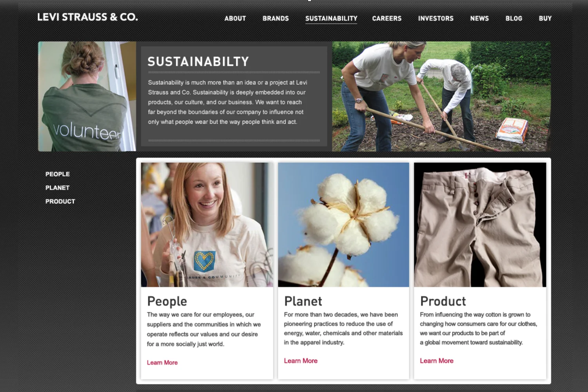Click Learn More under Product
This screenshot has width=588, height=392.
pos(437,361)
